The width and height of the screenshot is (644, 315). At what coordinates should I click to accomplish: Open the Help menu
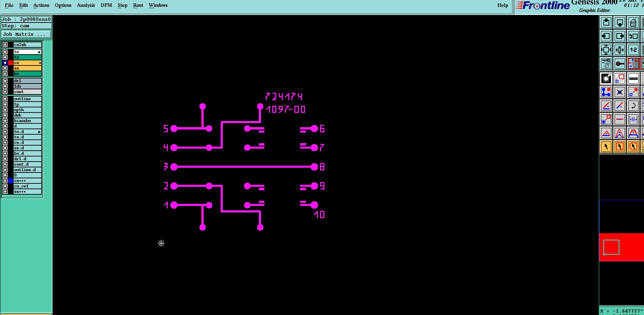click(502, 5)
